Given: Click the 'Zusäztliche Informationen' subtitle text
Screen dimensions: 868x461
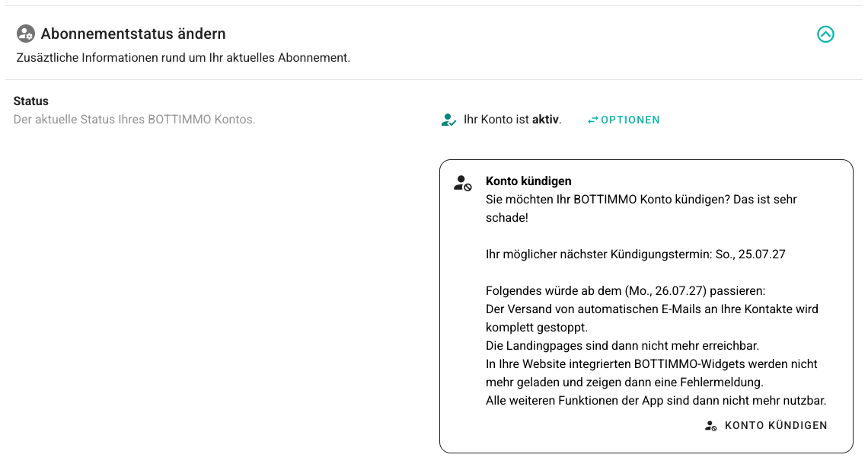Looking at the screenshot, I should coord(183,57).
